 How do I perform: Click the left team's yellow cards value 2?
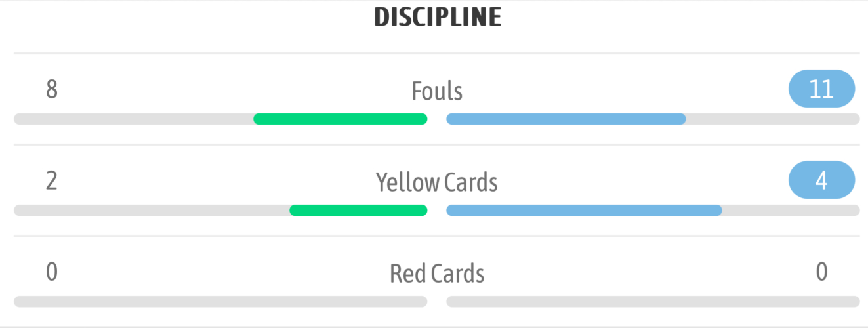[52, 180]
